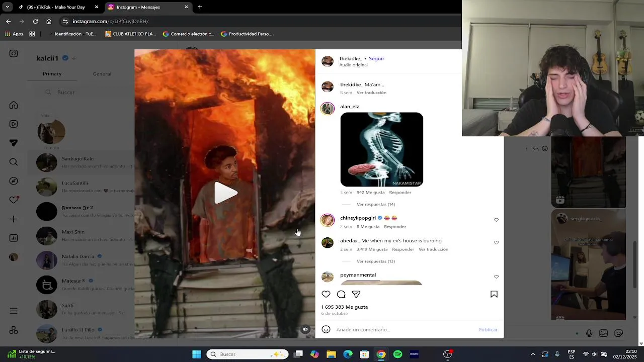This screenshot has height=362, width=644.
Task: Open Notifications heart in sidebar
Action: click(14, 200)
